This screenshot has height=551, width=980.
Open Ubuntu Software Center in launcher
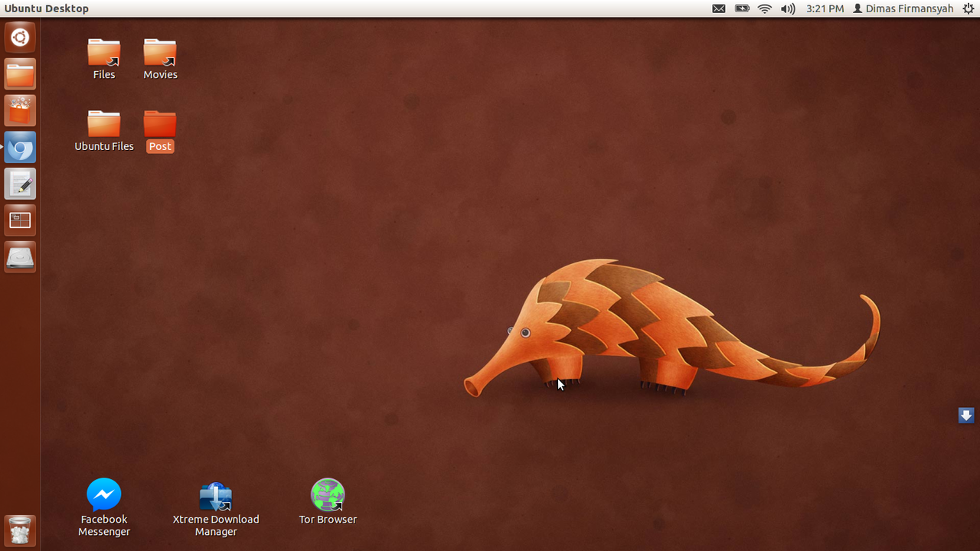pyautogui.click(x=20, y=111)
